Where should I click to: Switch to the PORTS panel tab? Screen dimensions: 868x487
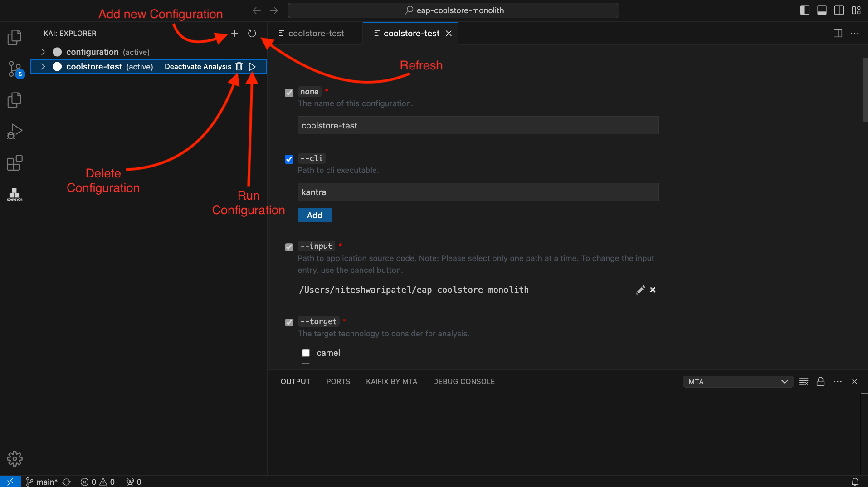(x=338, y=381)
